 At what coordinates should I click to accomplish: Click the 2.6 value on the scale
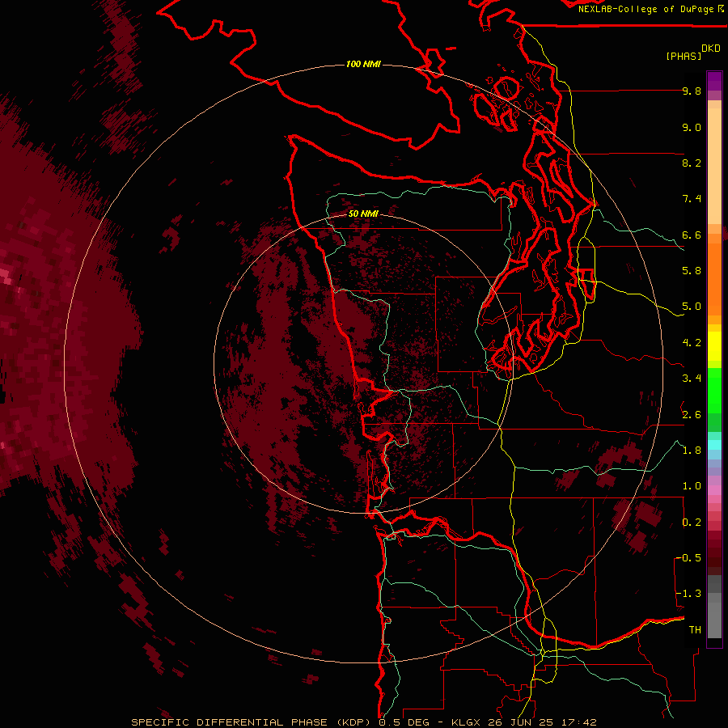click(x=692, y=415)
